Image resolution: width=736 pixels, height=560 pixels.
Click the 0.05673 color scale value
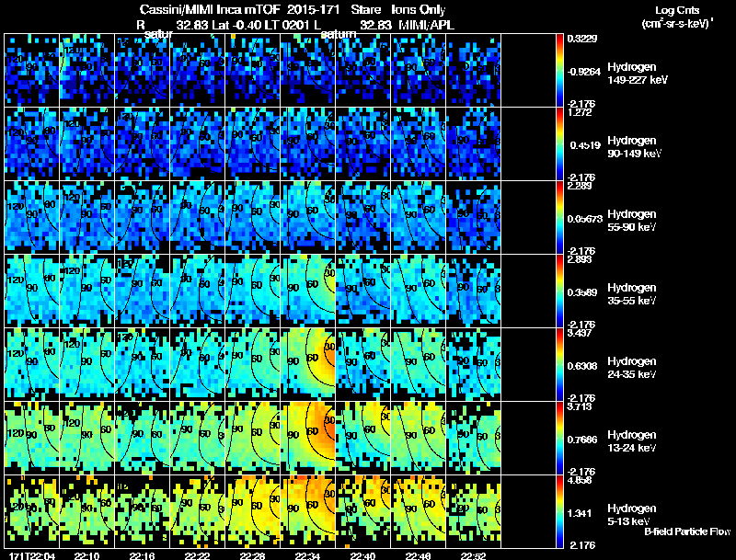(585, 219)
